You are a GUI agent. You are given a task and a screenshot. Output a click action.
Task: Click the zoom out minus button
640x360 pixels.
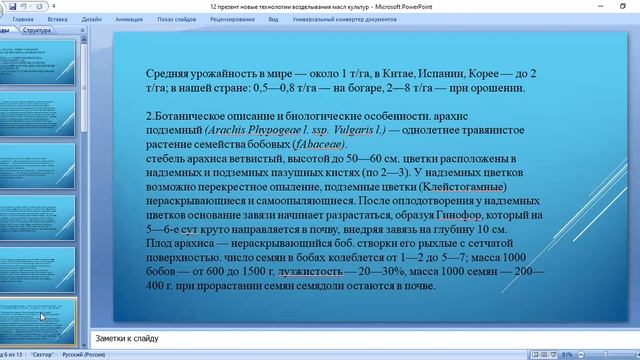coord(581,355)
